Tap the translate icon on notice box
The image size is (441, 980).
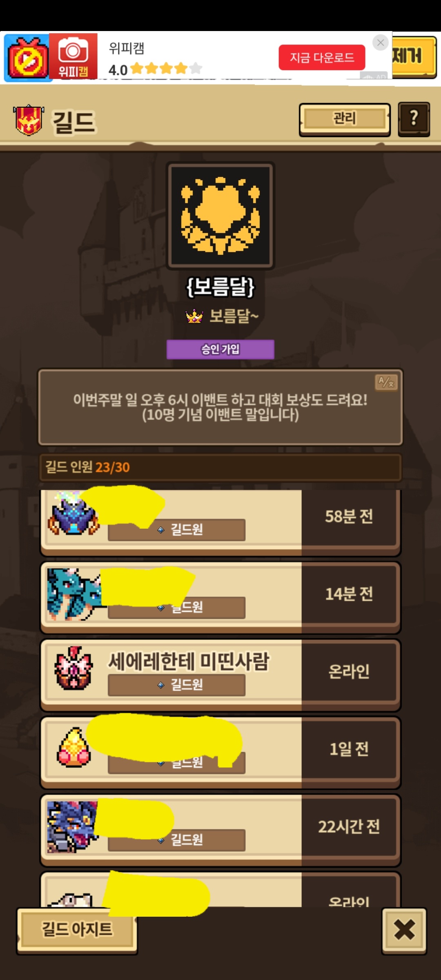coord(386,383)
